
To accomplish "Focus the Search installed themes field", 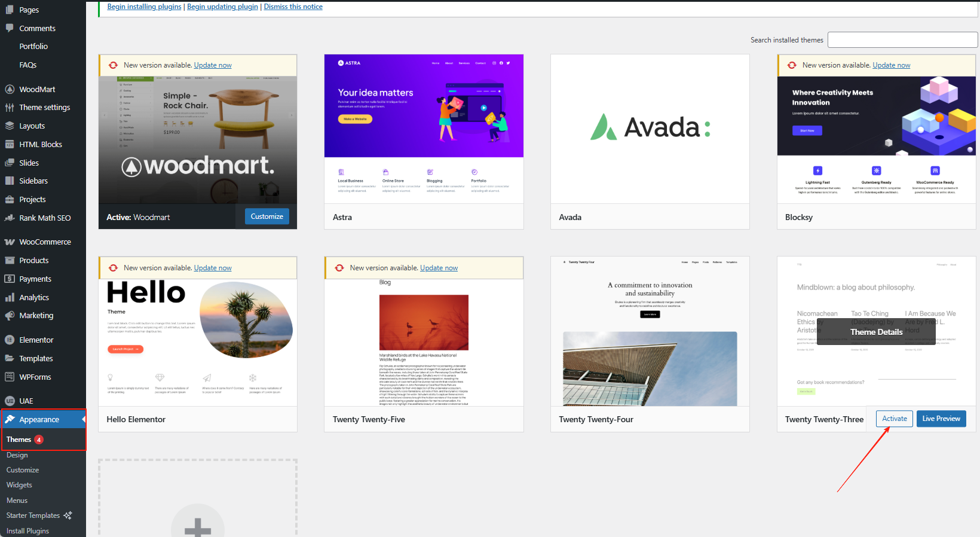I will click(x=902, y=40).
